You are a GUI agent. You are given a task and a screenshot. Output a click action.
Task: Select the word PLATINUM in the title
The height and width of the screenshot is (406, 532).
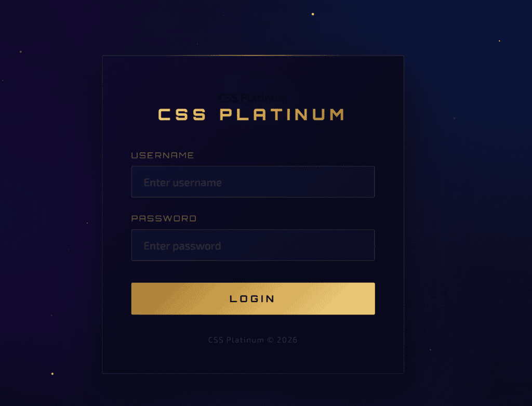[x=282, y=114]
